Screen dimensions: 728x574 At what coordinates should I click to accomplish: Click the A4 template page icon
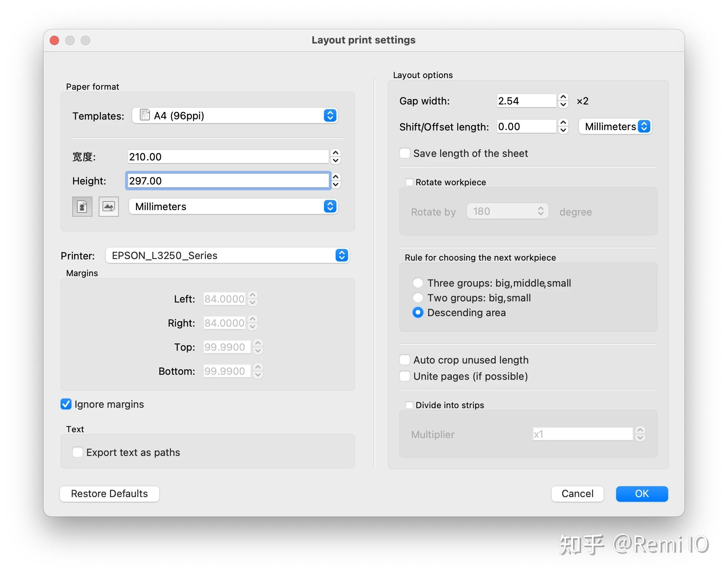[145, 115]
